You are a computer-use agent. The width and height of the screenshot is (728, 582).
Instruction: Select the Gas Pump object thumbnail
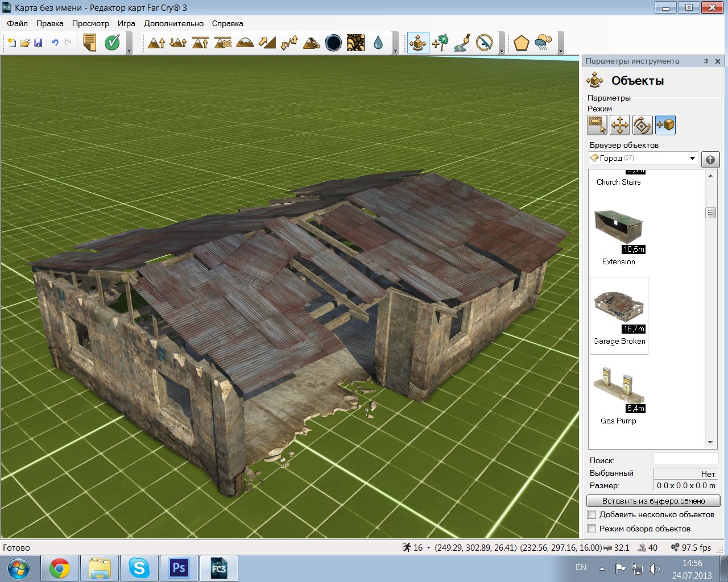click(x=619, y=395)
